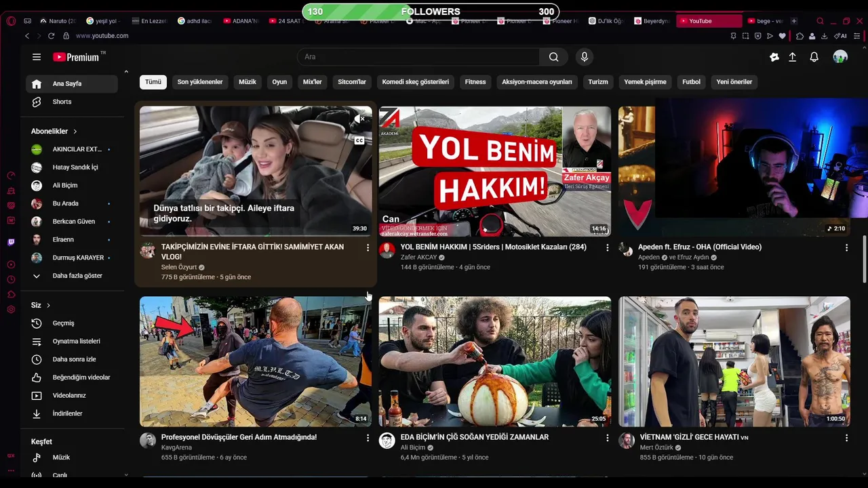The image size is (868, 488).
Task: Open options menu for EDA BİÇİM video
Action: coord(607,439)
